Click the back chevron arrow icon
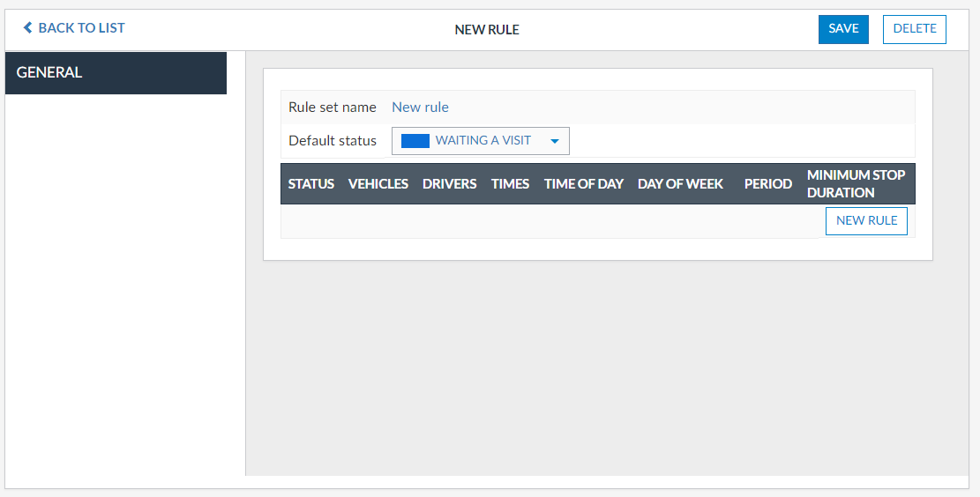 27,28
